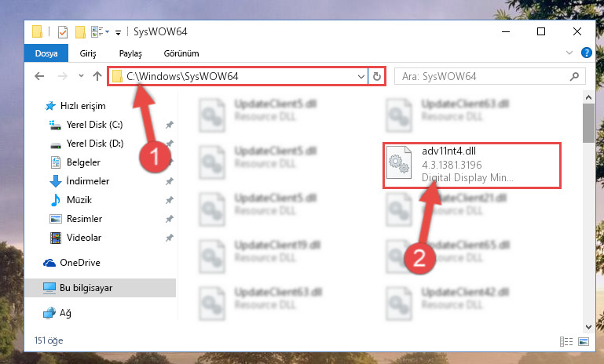This screenshot has width=604, height=364.
Task: Select the adv11nt4.dll file
Action: click(x=471, y=165)
